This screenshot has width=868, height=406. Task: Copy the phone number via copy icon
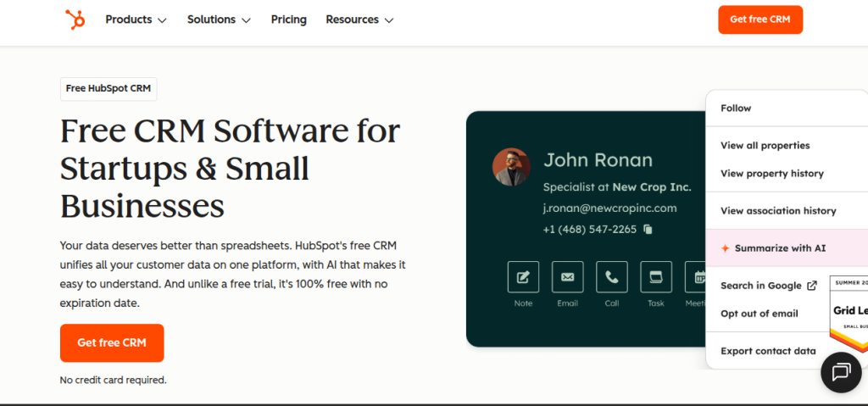point(648,230)
